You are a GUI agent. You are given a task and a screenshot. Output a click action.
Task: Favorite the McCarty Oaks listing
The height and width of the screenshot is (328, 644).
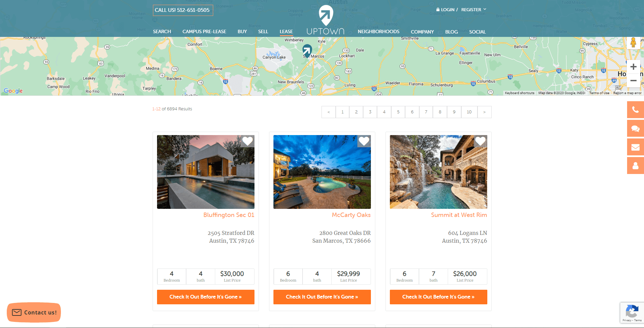[x=364, y=141]
